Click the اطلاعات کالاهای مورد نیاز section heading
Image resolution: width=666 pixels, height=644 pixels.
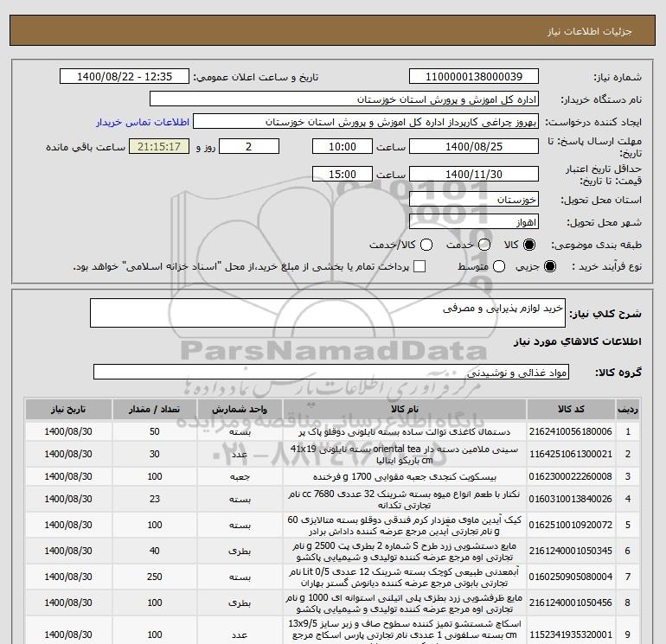[x=578, y=341]
